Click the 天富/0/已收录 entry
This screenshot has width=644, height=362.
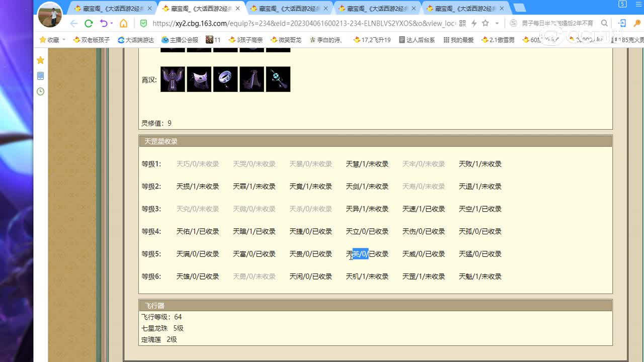pos(254,254)
